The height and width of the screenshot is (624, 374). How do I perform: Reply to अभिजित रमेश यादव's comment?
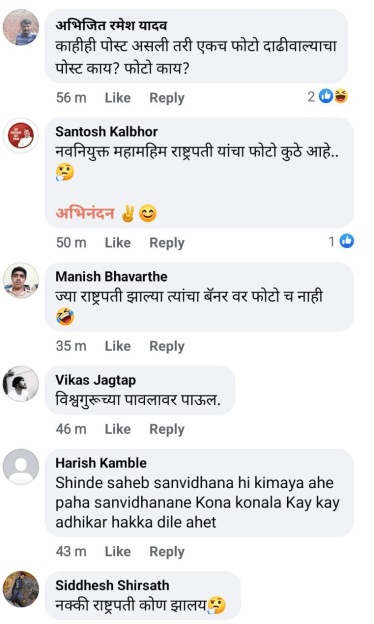pos(167,98)
